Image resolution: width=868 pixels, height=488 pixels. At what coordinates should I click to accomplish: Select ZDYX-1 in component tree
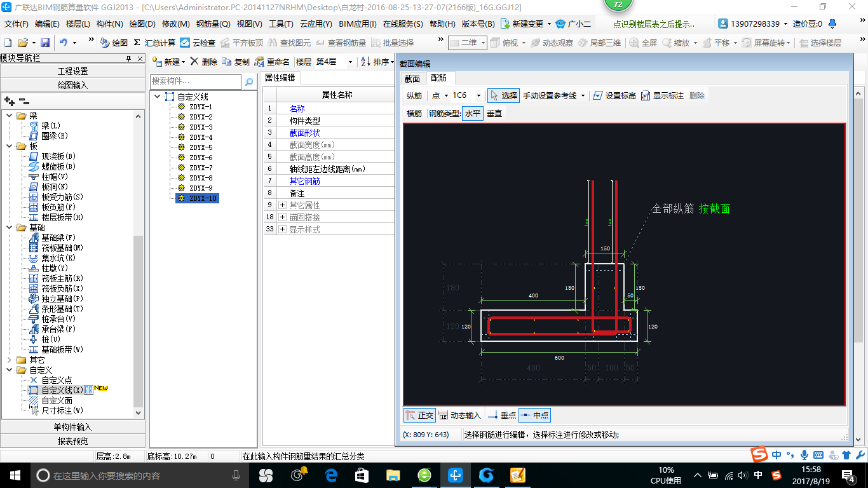click(x=201, y=107)
